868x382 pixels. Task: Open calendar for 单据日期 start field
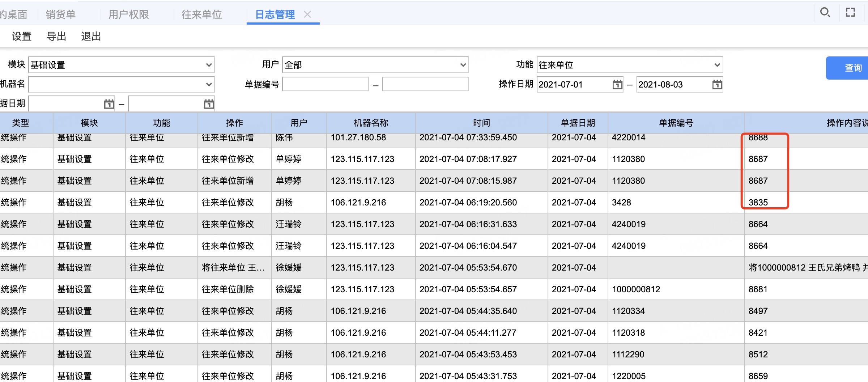pyautogui.click(x=109, y=104)
